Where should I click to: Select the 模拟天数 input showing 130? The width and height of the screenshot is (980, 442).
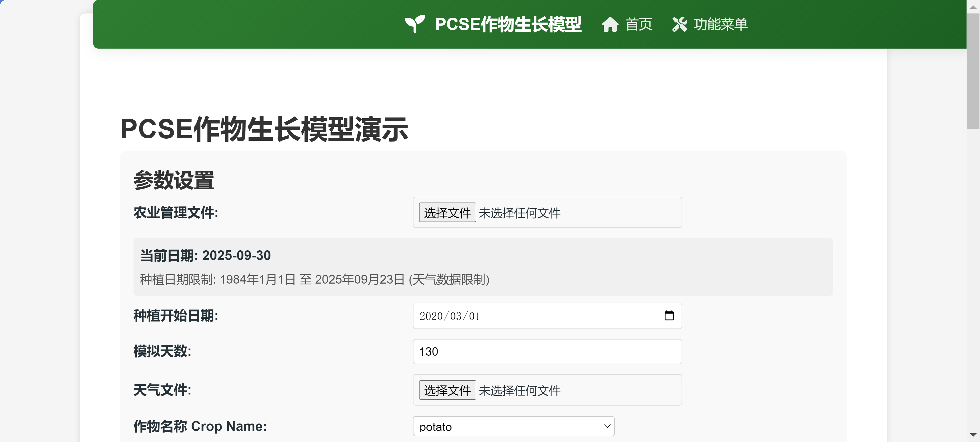click(x=547, y=351)
